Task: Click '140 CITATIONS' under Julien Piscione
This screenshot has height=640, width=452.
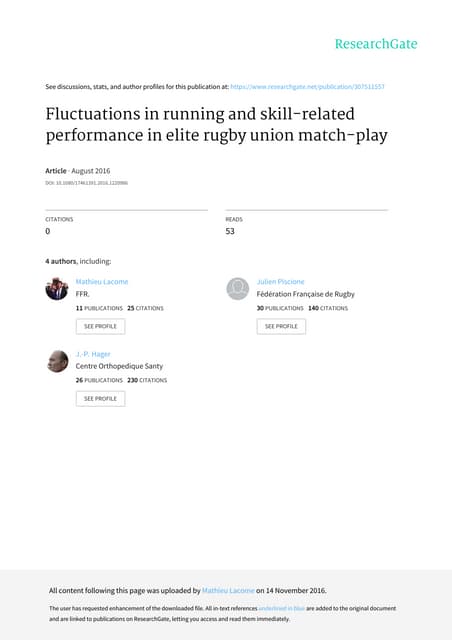Action: [328, 308]
